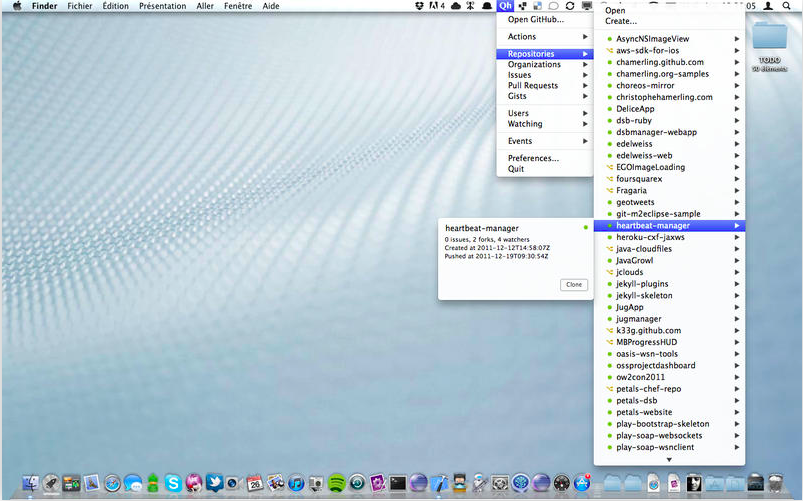This screenshot has width=803, height=501.
Task: Expand the Issues submenu arrow
Action: (585, 75)
